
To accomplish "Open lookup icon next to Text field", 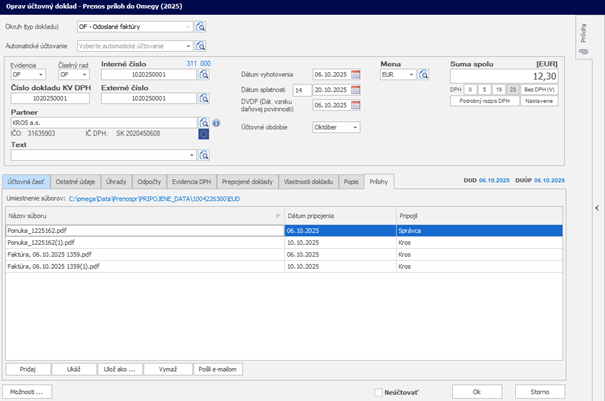I will click(x=205, y=155).
